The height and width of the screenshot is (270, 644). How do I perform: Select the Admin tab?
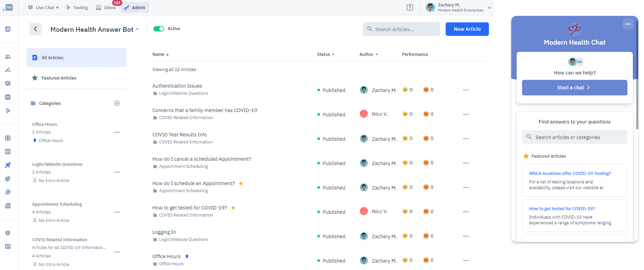[x=135, y=7]
